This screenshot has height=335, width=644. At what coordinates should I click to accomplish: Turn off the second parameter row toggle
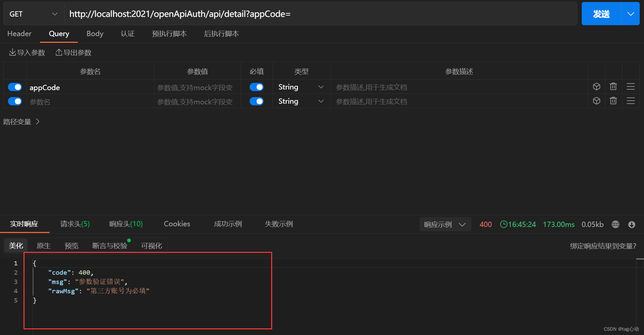click(15, 101)
